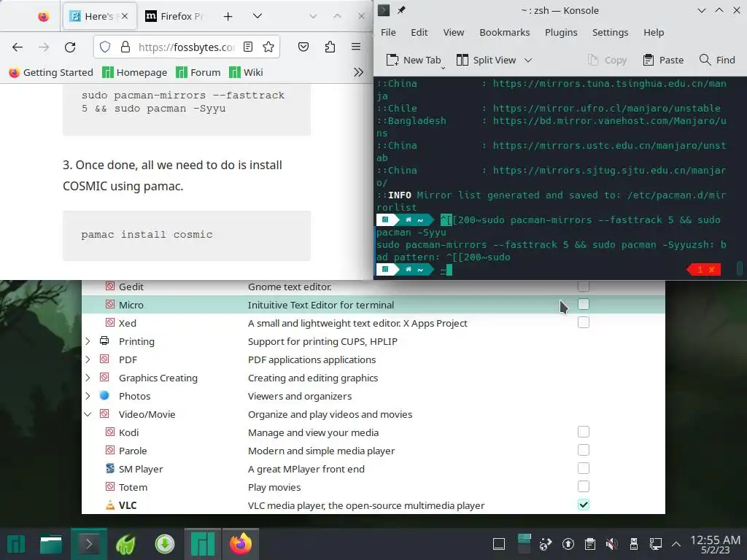Open Firefox hamburger menu
The height and width of the screenshot is (560, 747).
coord(356,47)
